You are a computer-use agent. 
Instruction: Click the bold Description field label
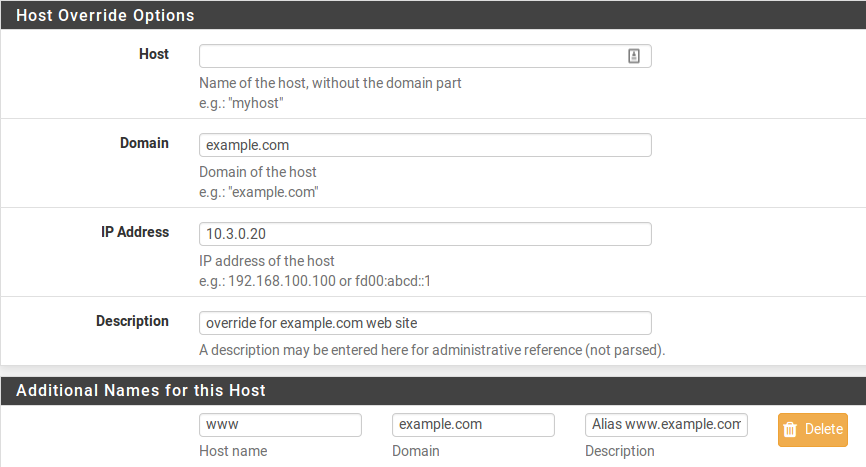pyautogui.click(x=132, y=321)
